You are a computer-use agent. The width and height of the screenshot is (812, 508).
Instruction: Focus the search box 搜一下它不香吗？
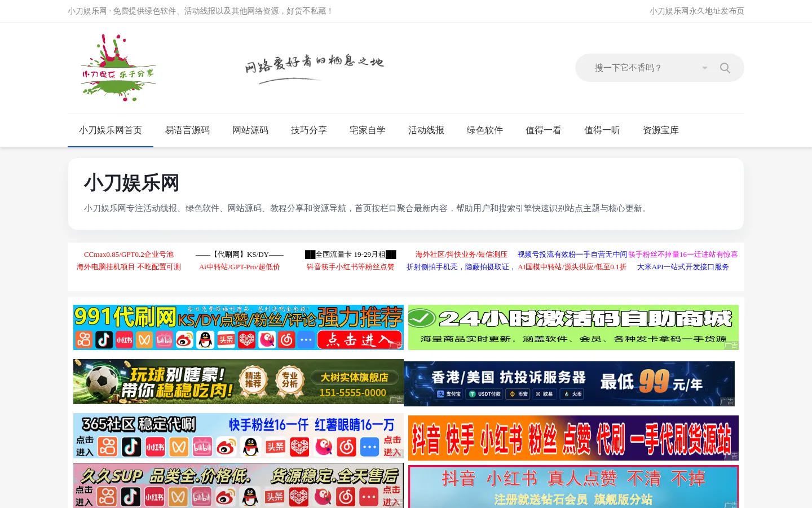[x=643, y=68]
